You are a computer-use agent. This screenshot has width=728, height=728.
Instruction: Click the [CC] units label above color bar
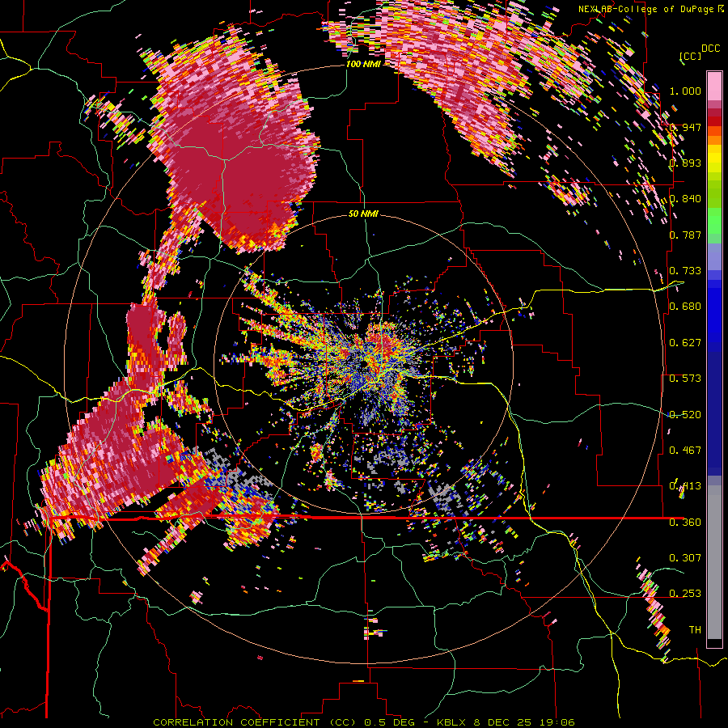pyautogui.click(x=690, y=56)
